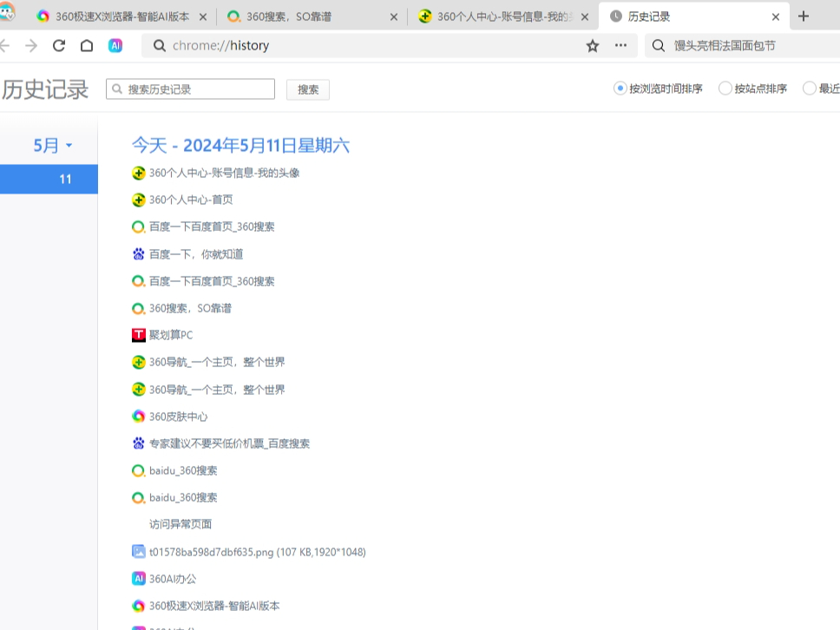The image size is (840, 630).
Task: Click the image file icon beside t01578ba598d7dbf635.png
Action: click(139, 551)
